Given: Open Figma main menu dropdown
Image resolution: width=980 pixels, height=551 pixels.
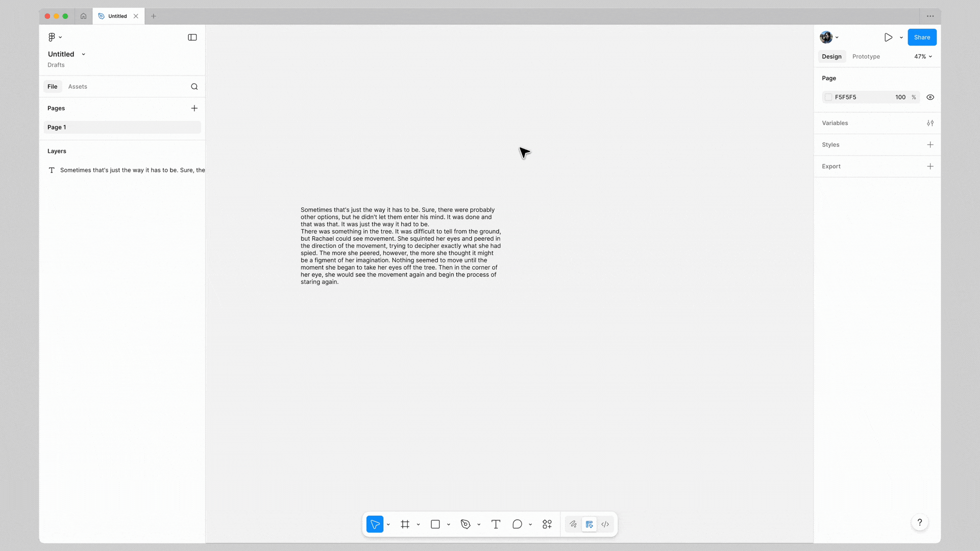Looking at the screenshot, I should [x=55, y=37].
